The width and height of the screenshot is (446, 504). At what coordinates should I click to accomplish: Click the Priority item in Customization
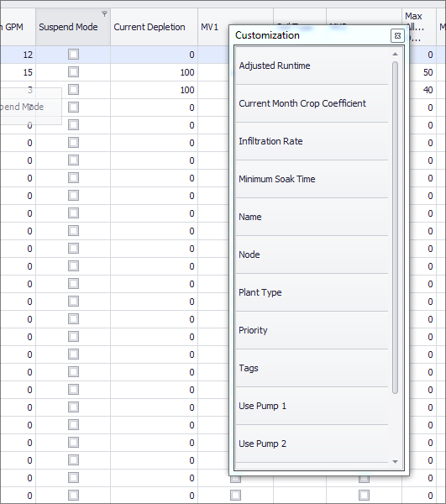(x=312, y=330)
